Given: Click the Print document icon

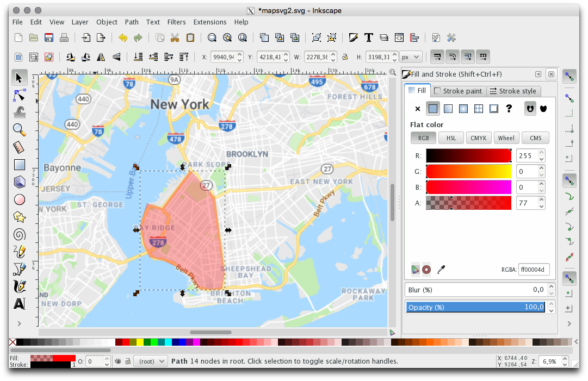Looking at the screenshot, I should coord(64,38).
